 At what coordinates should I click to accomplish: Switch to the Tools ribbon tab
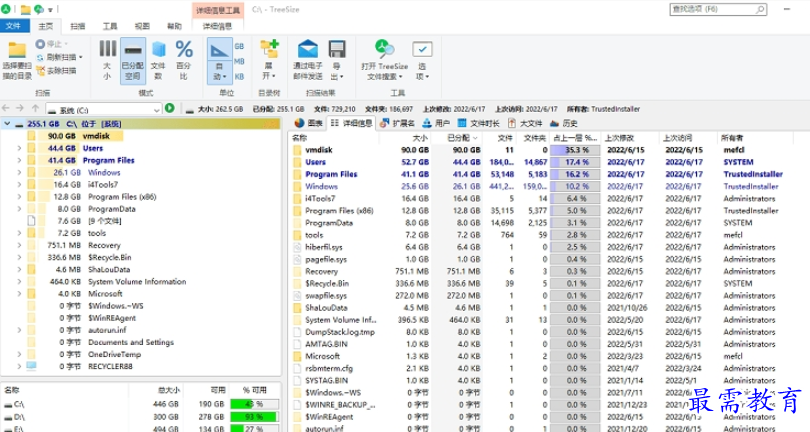point(110,26)
